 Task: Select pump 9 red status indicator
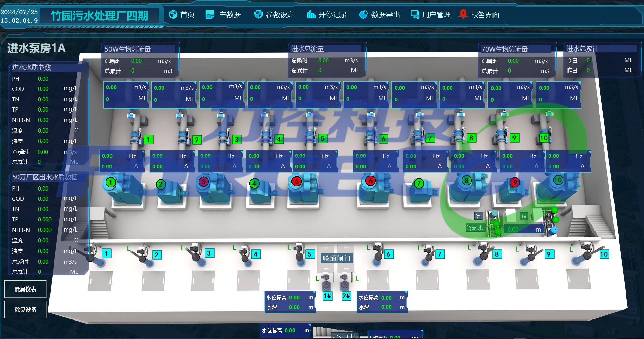(515, 183)
